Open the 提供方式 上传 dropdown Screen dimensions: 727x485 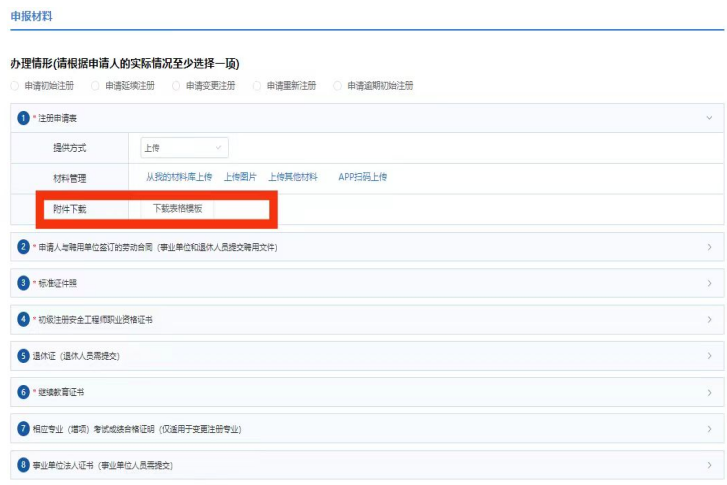[x=184, y=148]
